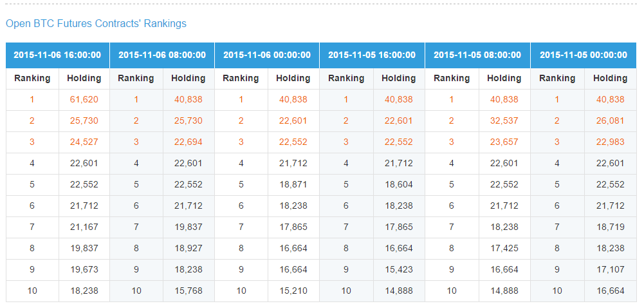This screenshot has height=306, width=644.
Task: Click 14,888 holding under 2015-11-05 08:00:00
Action: [504, 291]
